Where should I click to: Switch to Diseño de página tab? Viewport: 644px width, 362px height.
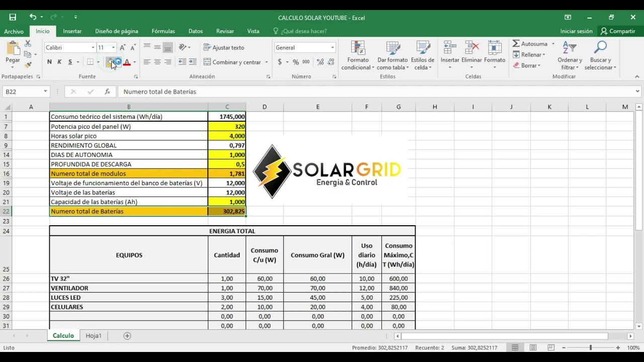pos(116,31)
